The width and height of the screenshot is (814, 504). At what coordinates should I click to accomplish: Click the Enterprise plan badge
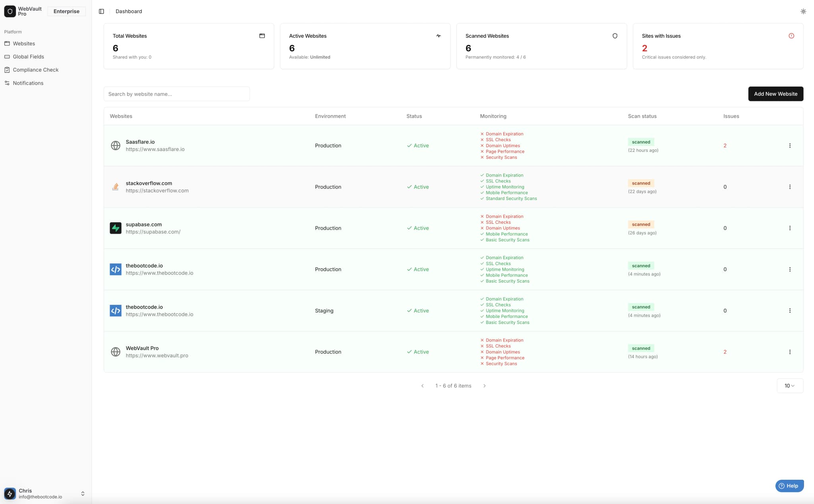pyautogui.click(x=66, y=12)
